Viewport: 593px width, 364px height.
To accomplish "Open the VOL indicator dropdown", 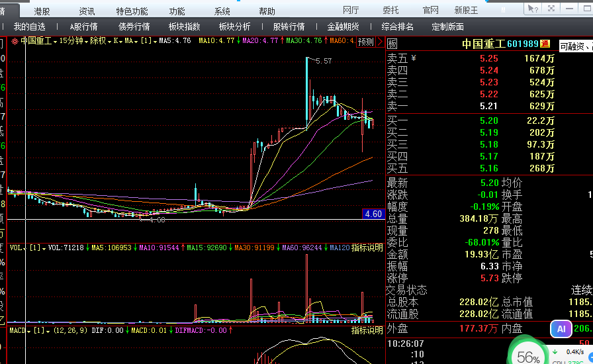I will point(18,248).
